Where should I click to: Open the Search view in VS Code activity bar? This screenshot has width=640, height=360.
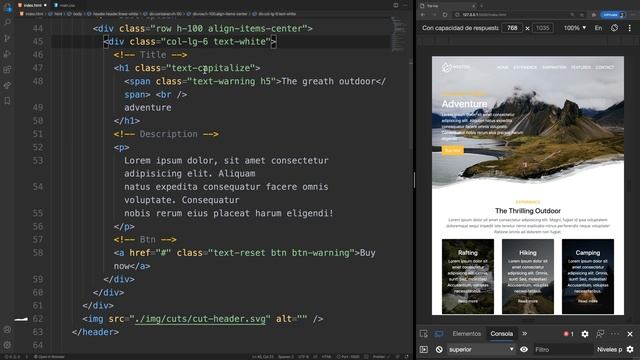tap(7, 22)
